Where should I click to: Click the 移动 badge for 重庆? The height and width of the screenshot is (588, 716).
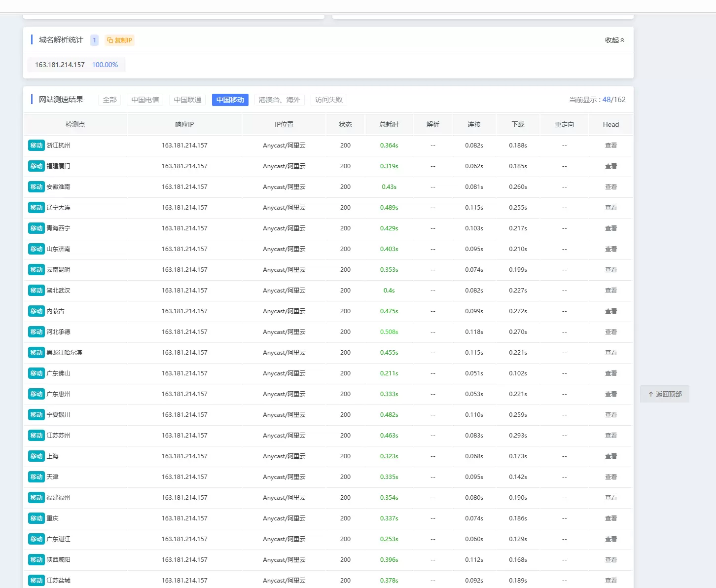point(36,518)
